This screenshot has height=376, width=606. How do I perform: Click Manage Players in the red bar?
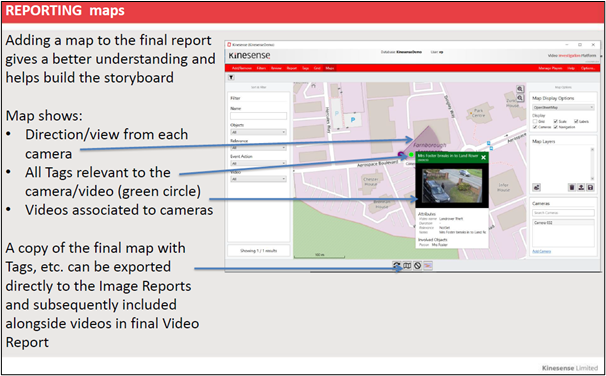point(550,68)
